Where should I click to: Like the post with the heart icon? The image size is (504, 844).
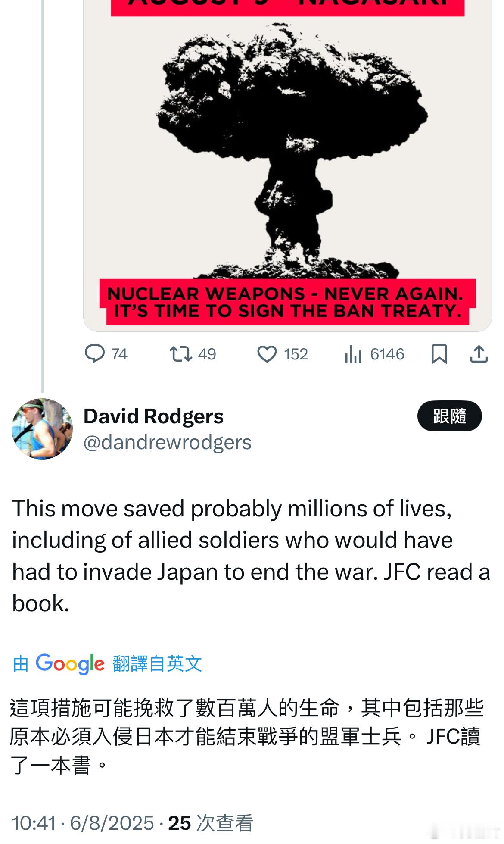(267, 354)
